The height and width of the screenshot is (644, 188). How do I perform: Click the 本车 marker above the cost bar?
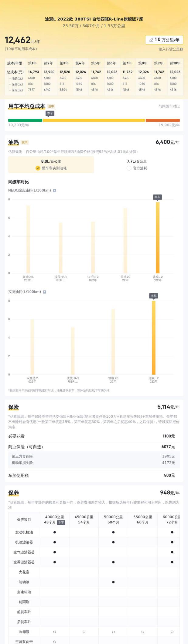tap(50, 114)
